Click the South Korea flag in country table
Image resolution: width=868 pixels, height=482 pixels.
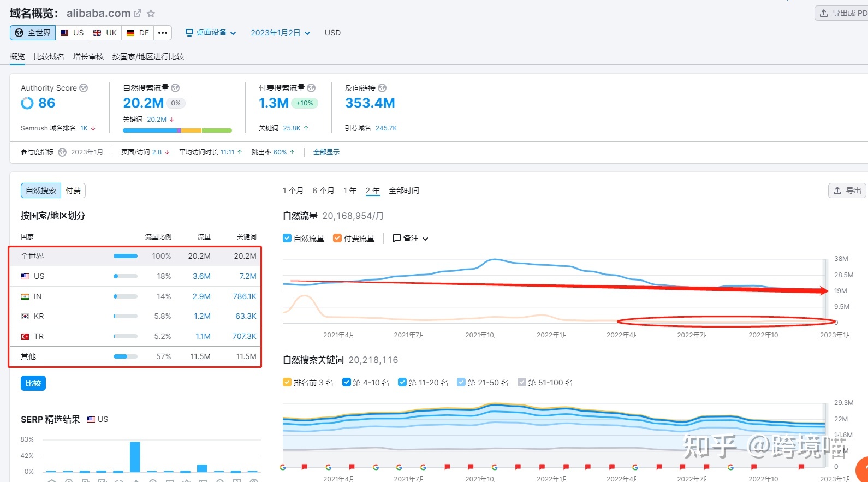pos(25,316)
